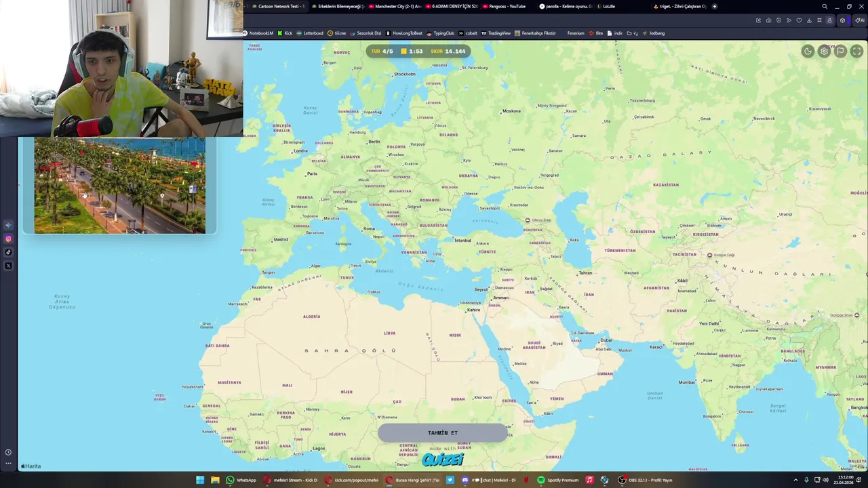Switch to kick.com/popout taskbar window
Viewport: 868px width, 488px height.
[352, 480]
